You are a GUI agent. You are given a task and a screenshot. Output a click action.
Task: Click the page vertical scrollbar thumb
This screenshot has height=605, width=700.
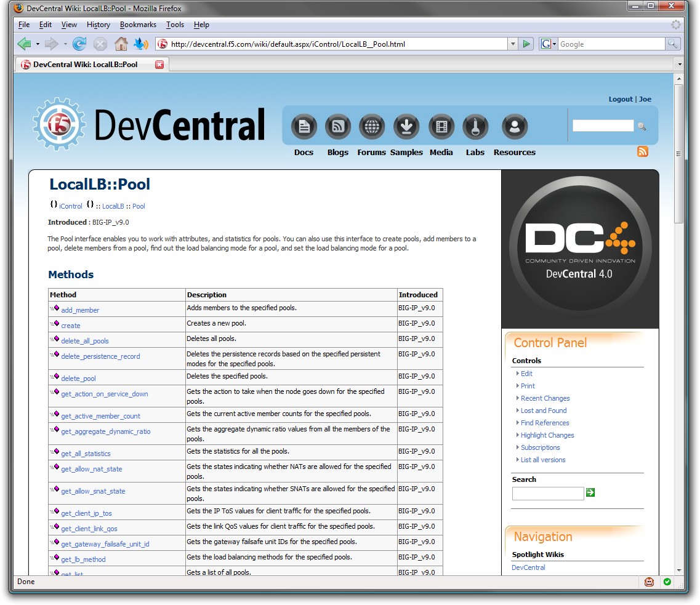pyautogui.click(x=679, y=153)
